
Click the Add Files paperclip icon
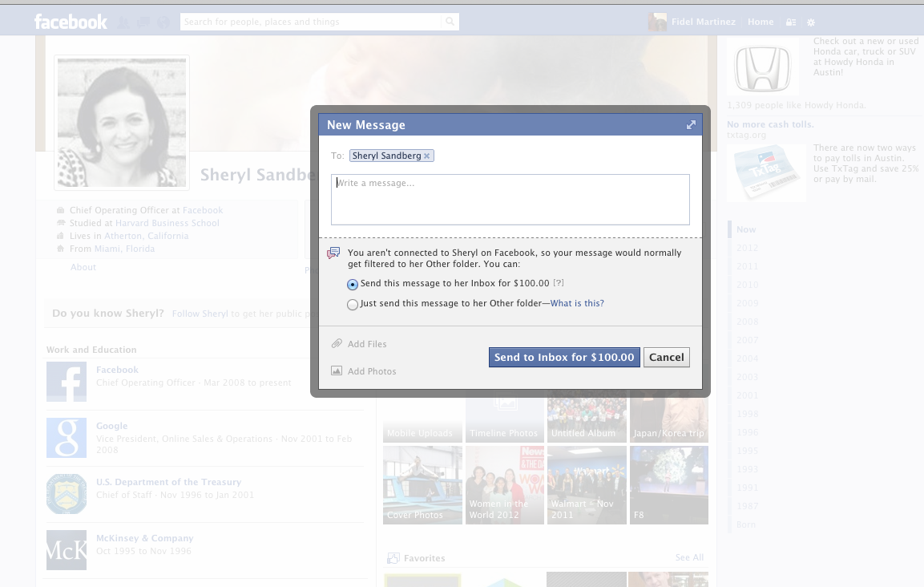tap(337, 343)
